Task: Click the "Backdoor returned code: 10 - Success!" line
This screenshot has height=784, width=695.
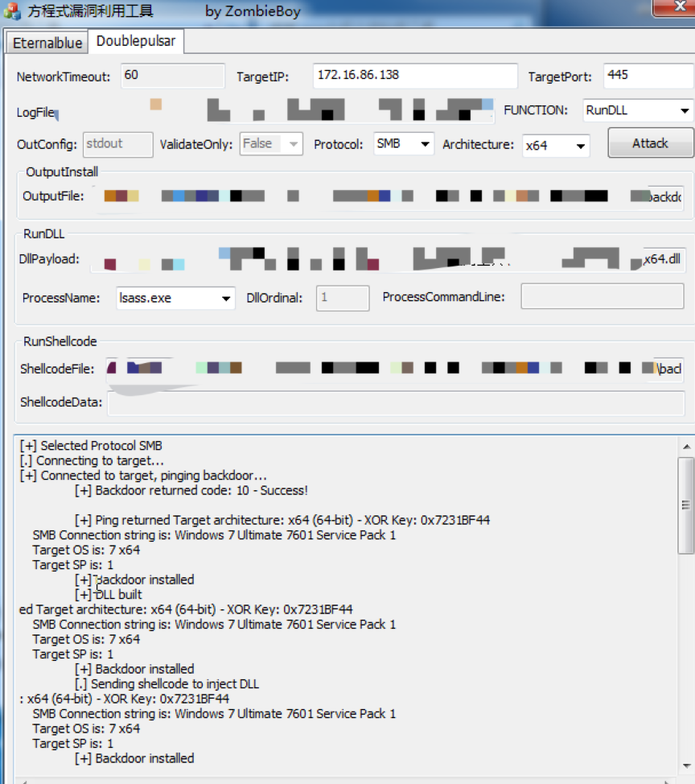Action: 191,490
